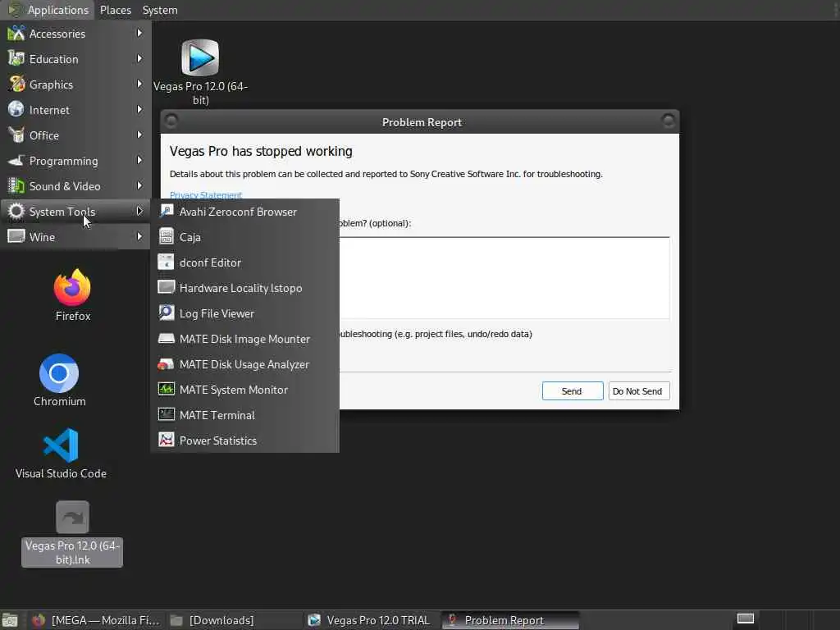
Task: Expand the Accessories submenu arrow
Action: pos(139,33)
